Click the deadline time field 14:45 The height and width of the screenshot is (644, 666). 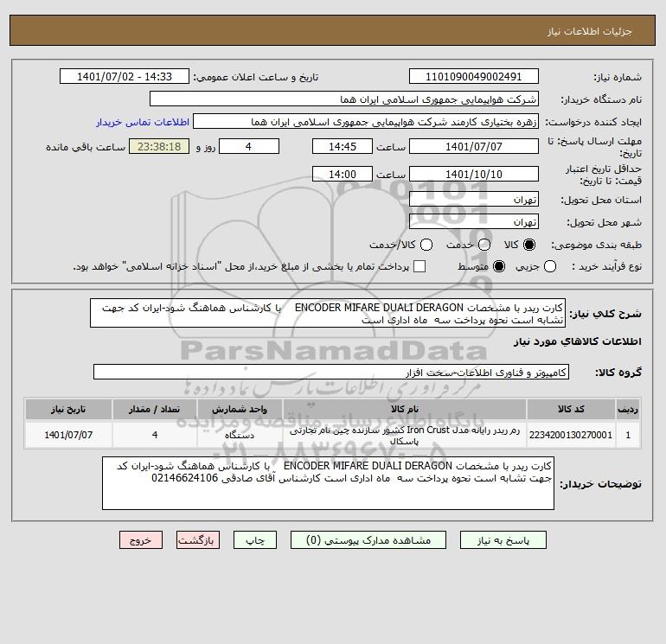tap(343, 146)
